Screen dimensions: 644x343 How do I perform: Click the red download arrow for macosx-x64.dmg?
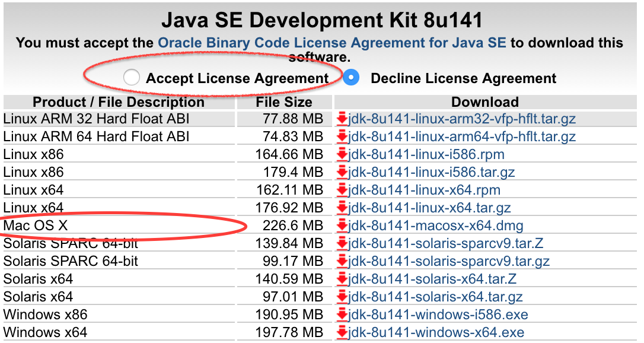(x=342, y=226)
